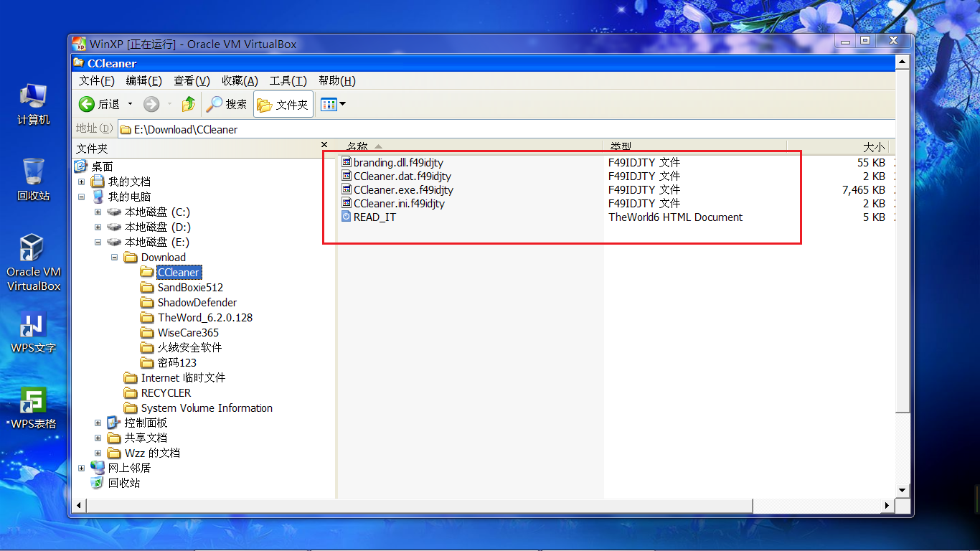Open the Recycle Bin desktop icon
The image size is (980, 551).
point(34,179)
